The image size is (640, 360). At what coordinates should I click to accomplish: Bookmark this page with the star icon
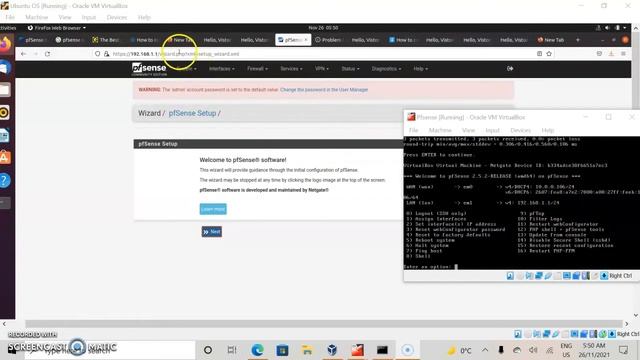(549, 54)
